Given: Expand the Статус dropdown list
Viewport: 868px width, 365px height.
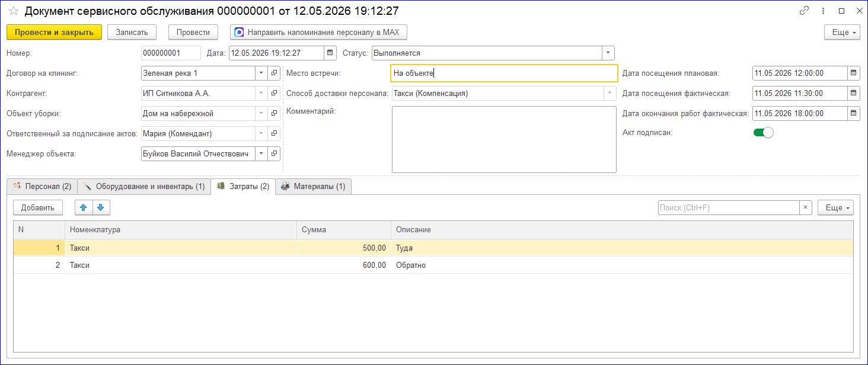Looking at the screenshot, I should coord(608,53).
